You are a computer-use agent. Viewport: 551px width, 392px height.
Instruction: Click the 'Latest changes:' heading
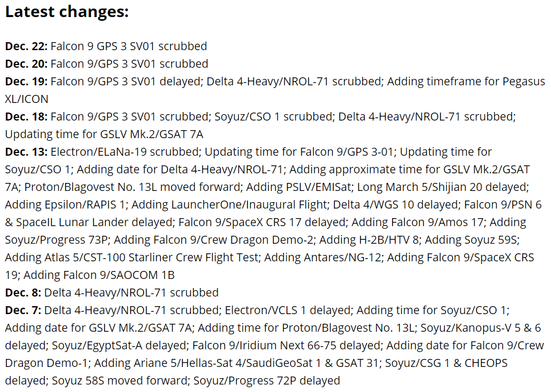click(67, 12)
